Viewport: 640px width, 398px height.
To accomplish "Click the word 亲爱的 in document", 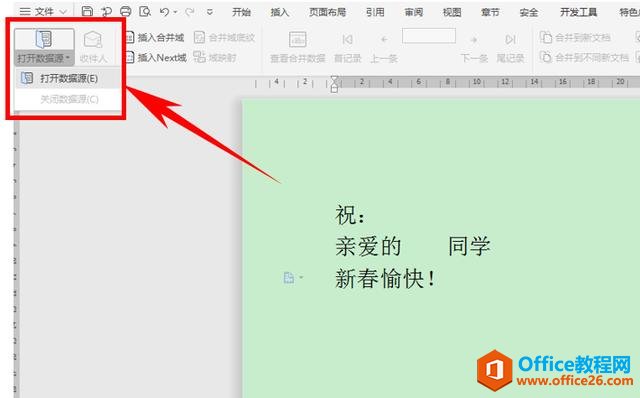I will point(368,246).
